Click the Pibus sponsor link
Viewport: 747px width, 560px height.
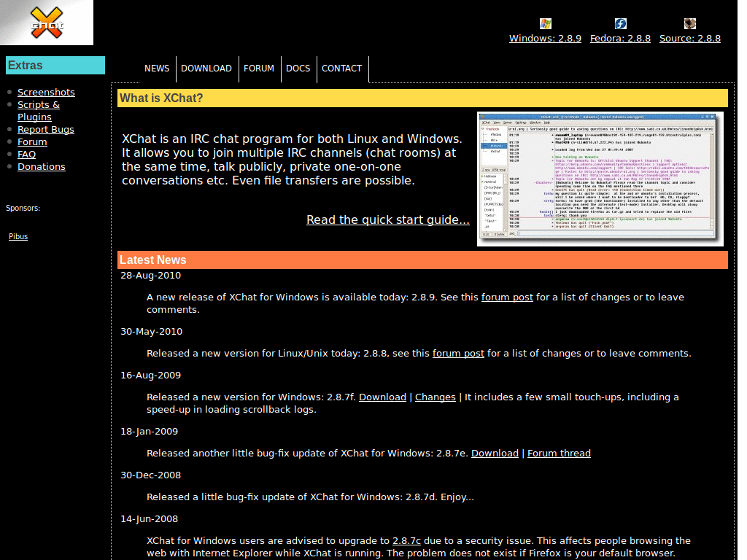click(18, 236)
